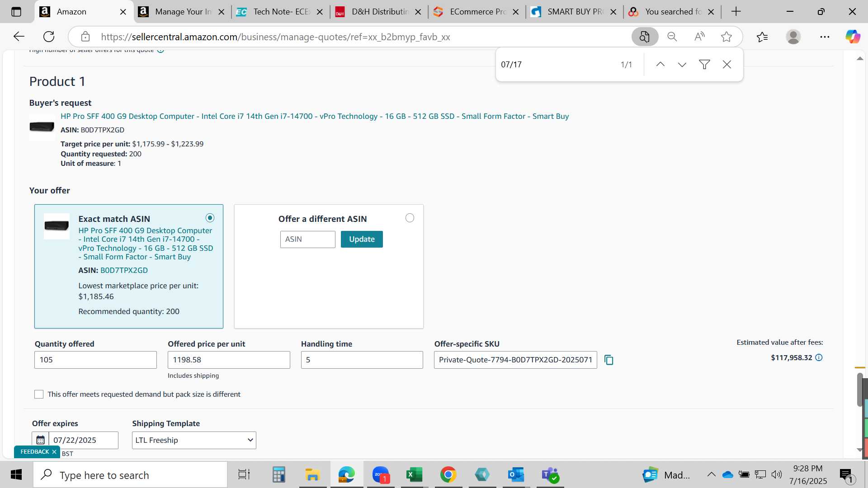This screenshot has height=488, width=868.
Task: Click the scroll-up arrow of page scrollbar
Action: [x=860, y=59]
